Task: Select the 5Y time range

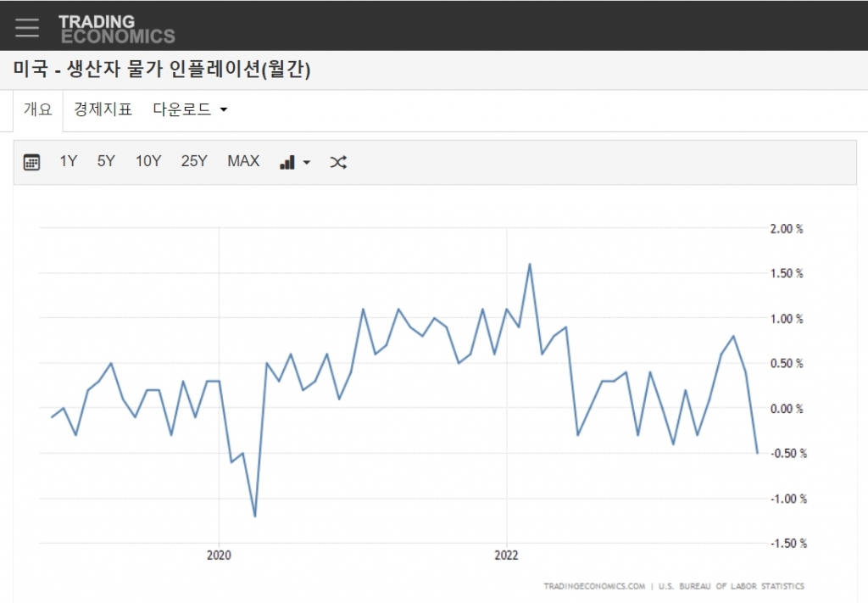Action: (106, 161)
